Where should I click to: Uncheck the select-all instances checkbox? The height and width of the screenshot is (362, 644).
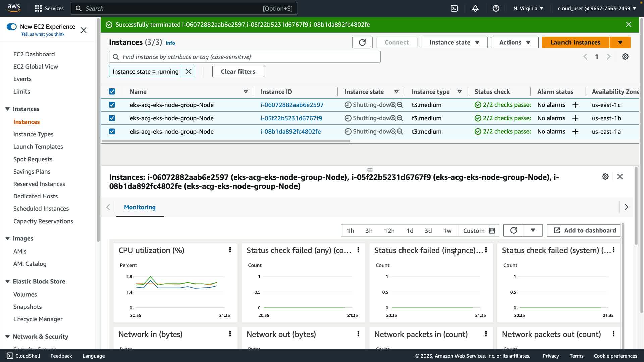pyautogui.click(x=112, y=92)
